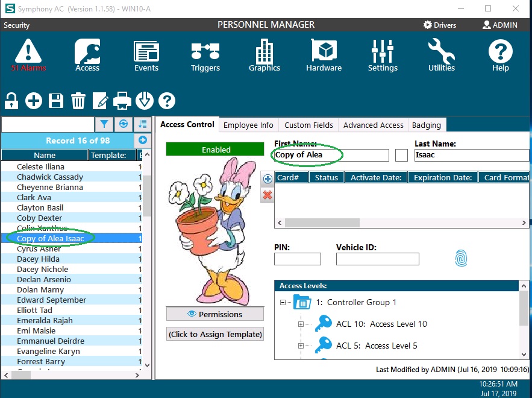Click the edit pencil icon
Image resolution: width=532 pixels, height=398 pixels.
101,101
